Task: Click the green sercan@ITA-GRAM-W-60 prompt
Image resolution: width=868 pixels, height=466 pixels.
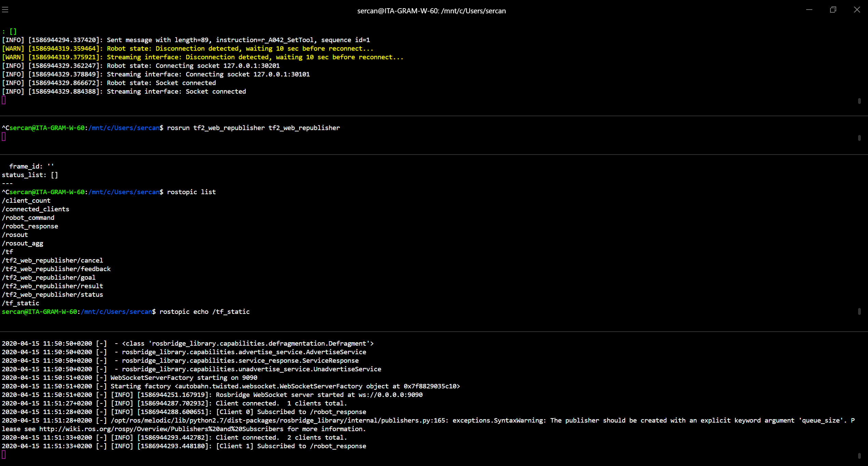Action: pos(39,311)
